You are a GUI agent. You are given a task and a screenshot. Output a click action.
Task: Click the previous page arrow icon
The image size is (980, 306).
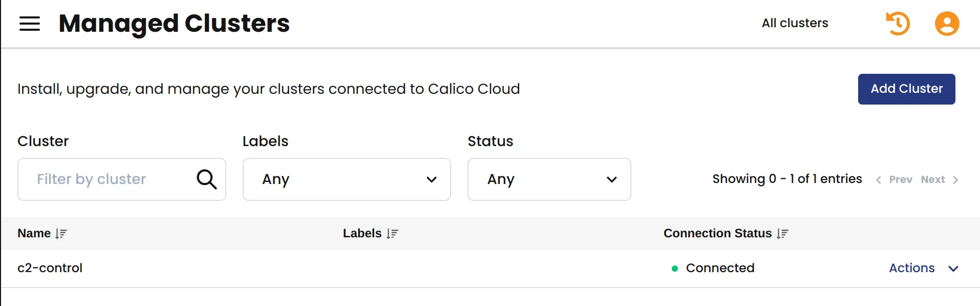point(878,180)
